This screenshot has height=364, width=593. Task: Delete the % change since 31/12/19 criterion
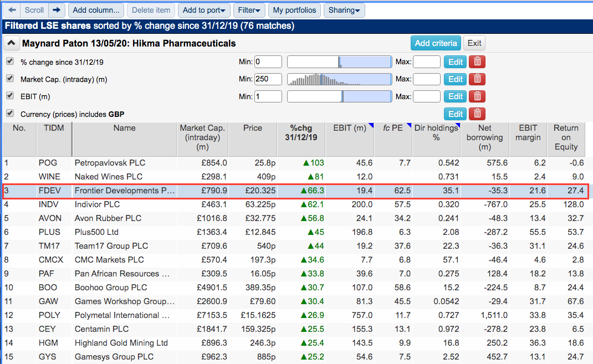477,61
